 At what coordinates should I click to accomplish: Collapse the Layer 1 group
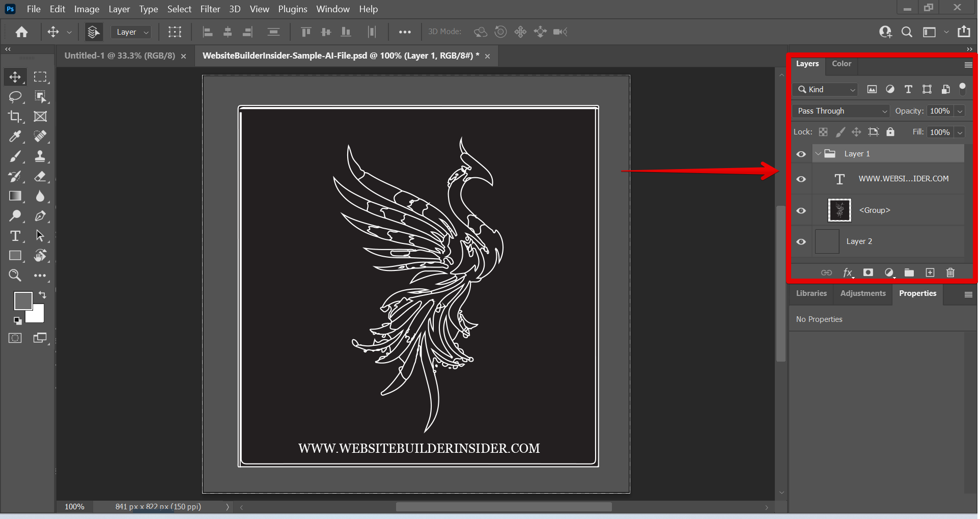click(818, 154)
